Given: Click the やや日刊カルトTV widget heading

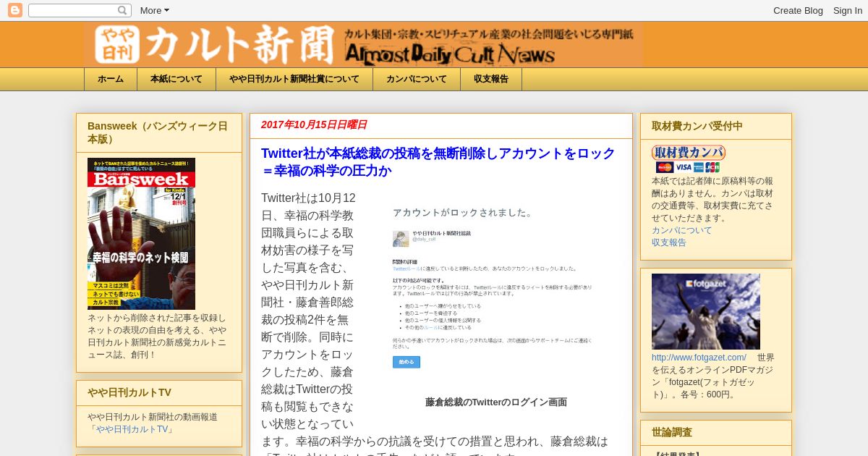Looking at the screenshot, I should (x=129, y=392).
